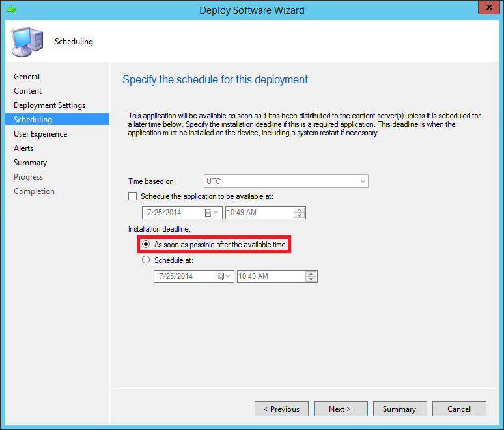
Task: Go to the Content wizard page
Action: pos(27,91)
